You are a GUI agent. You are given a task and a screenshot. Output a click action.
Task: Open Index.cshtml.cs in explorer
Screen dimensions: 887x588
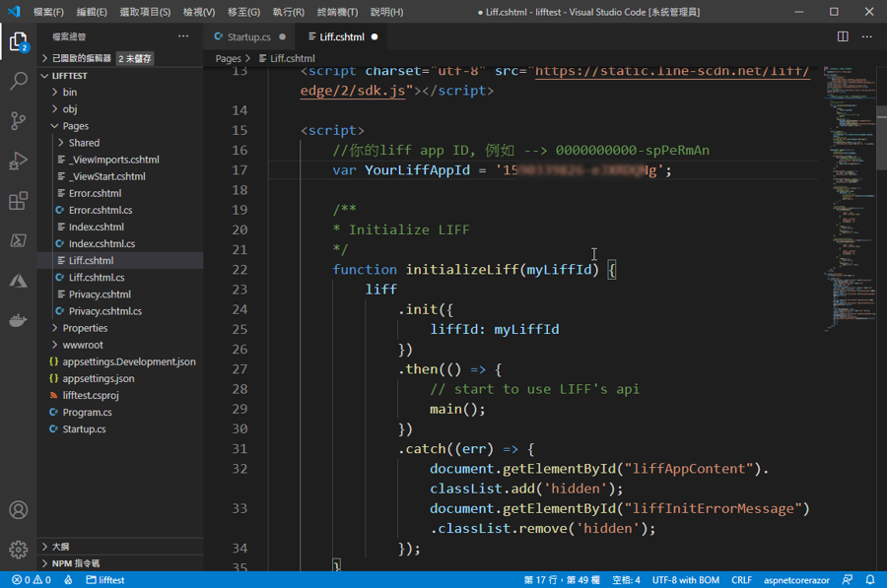[x=102, y=243]
